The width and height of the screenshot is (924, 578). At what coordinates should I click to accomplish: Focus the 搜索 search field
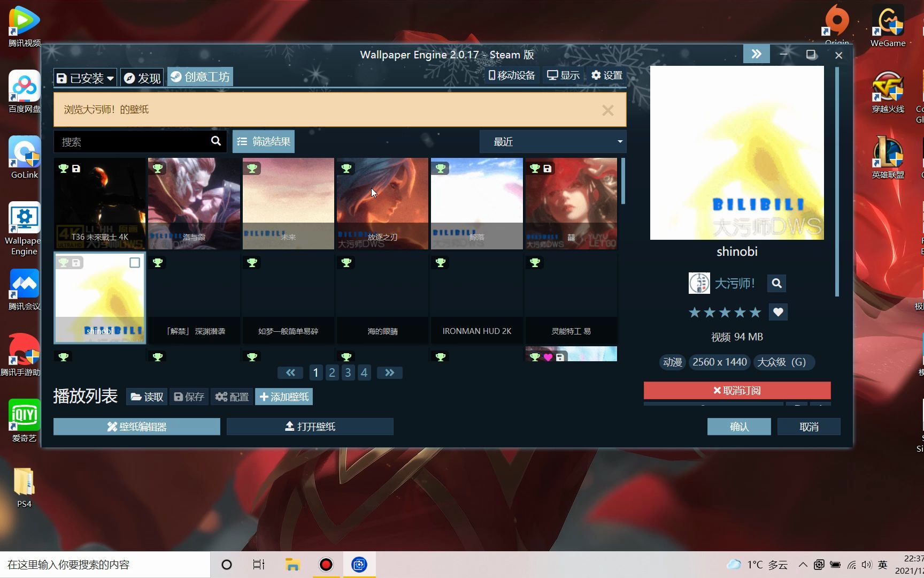pyautogui.click(x=131, y=142)
